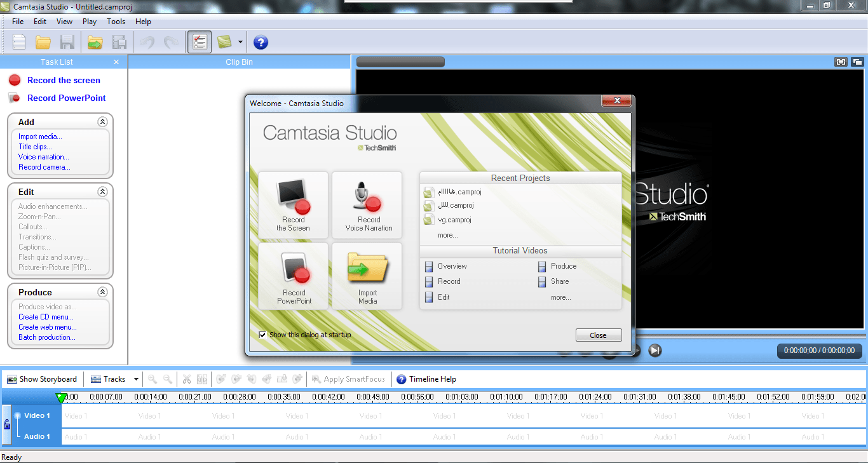The width and height of the screenshot is (868, 463).
Task: Open the Play menu
Action: click(x=90, y=22)
